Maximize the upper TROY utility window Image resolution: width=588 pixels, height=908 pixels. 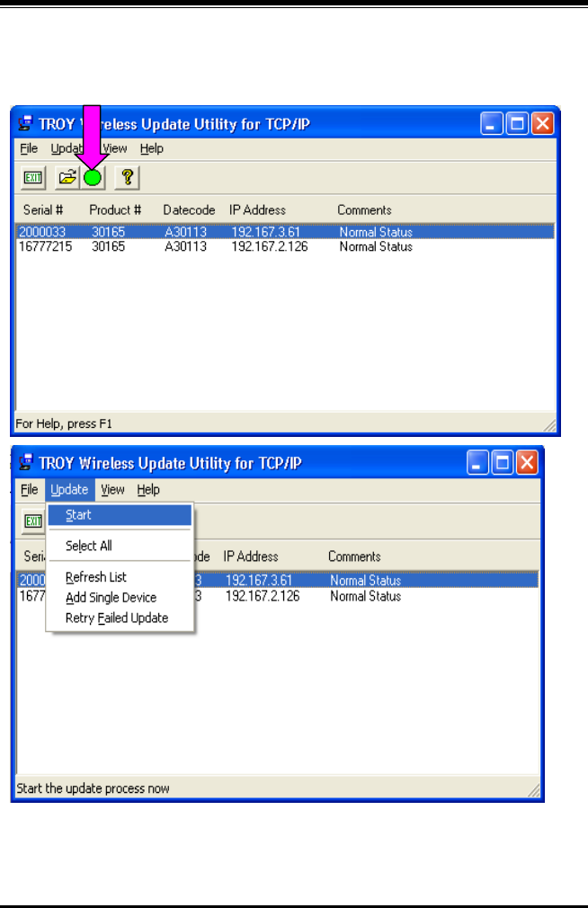(517, 124)
